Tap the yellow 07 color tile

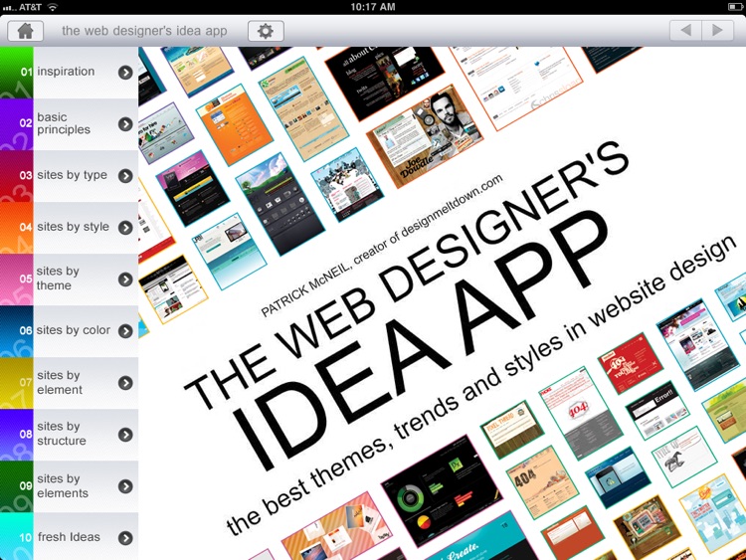click(x=17, y=383)
